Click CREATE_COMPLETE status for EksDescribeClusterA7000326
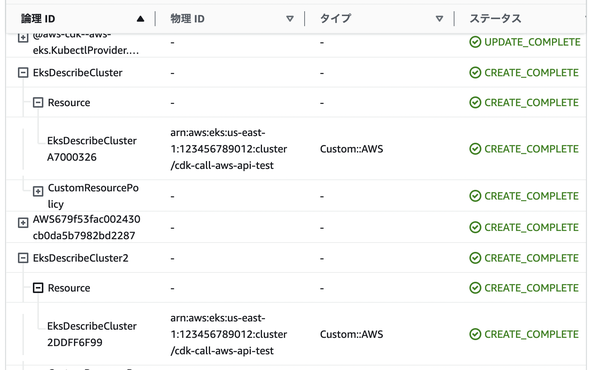The image size is (592, 370). 532,149
